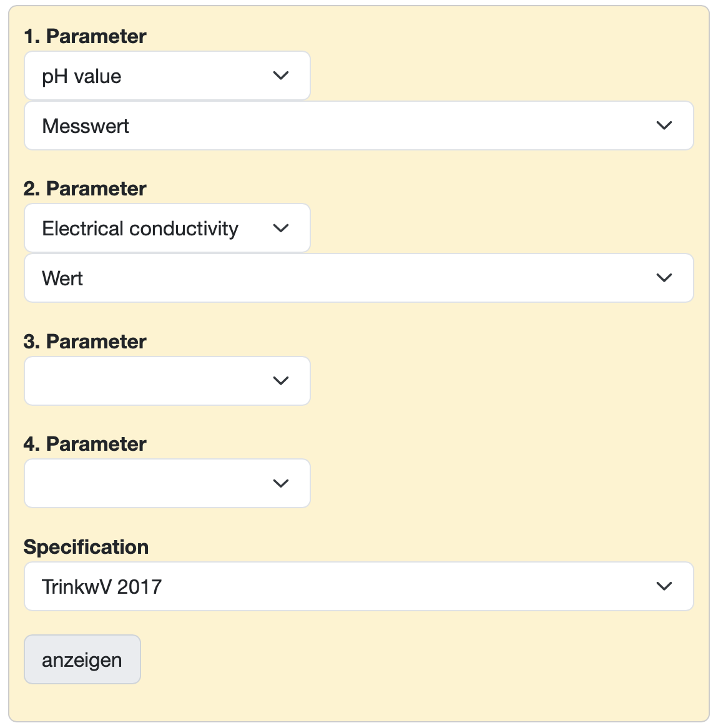Screen dimensions: 713x728
Task: Open the pH value parameter dropdown
Action: [x=167, y=76]
